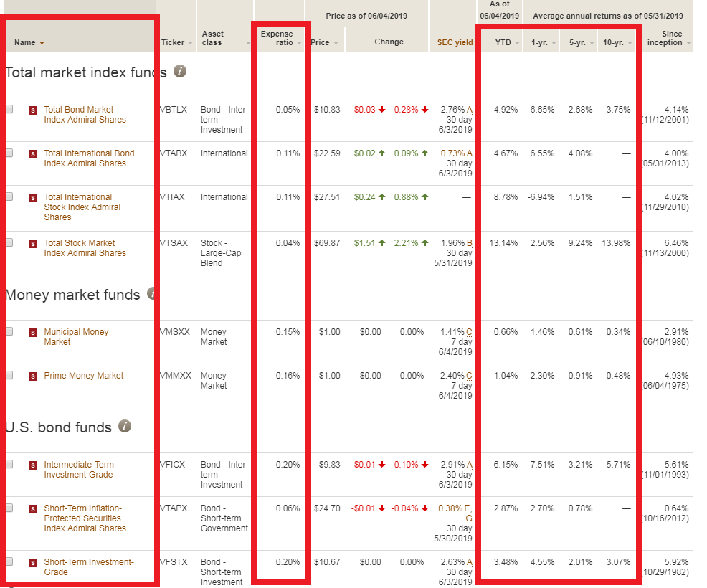Sort by YTD column arrow

517,43
